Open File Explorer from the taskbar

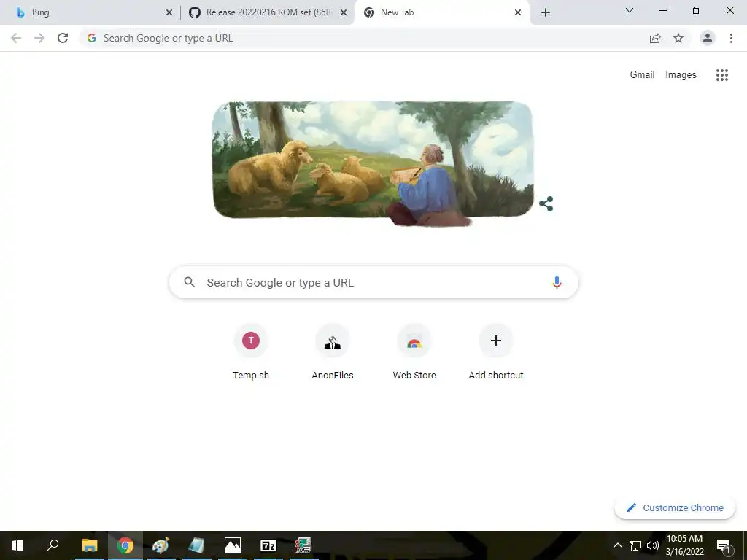pyautogui.click(x=89, y=545)
